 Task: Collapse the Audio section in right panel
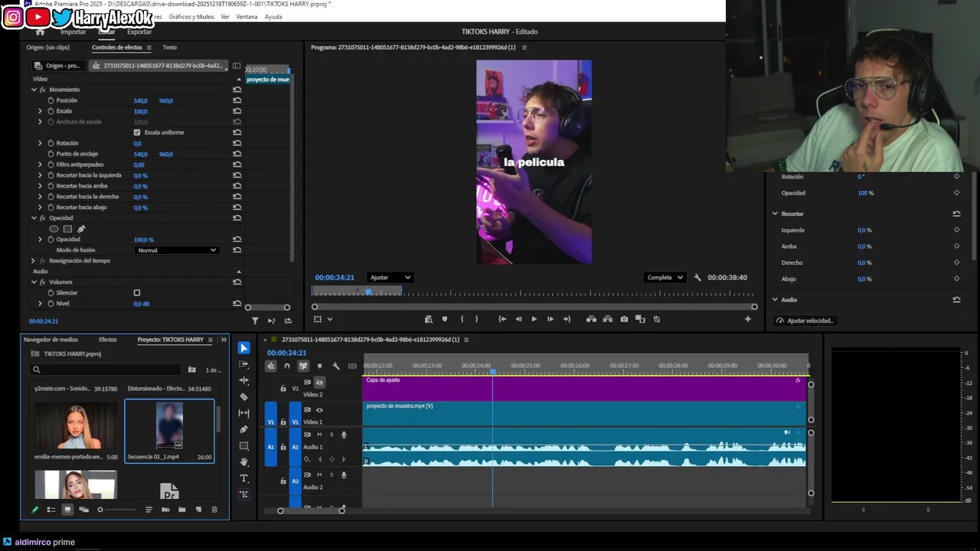[x=775, y=300]
